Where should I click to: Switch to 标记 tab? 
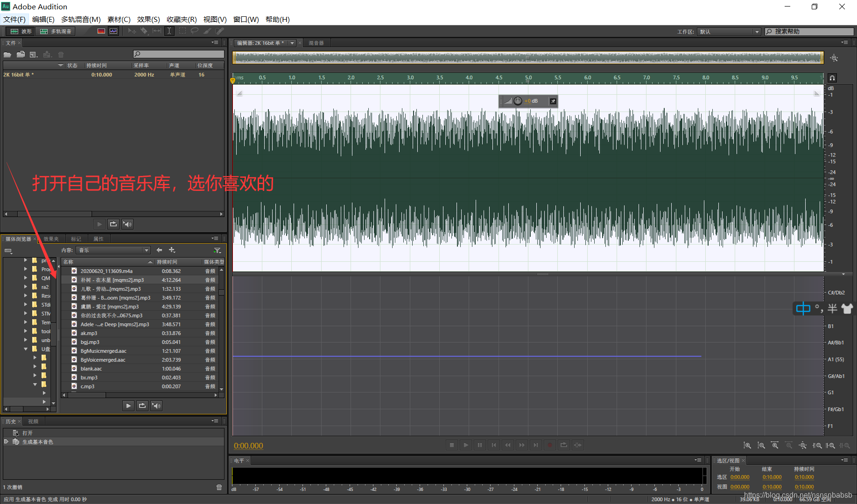tap(76, 239)
